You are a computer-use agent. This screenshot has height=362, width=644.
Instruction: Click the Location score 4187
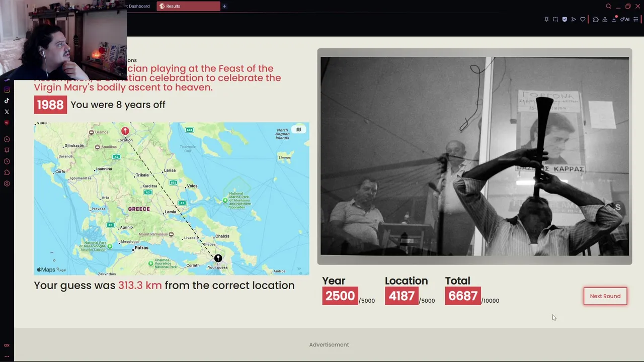401,296
